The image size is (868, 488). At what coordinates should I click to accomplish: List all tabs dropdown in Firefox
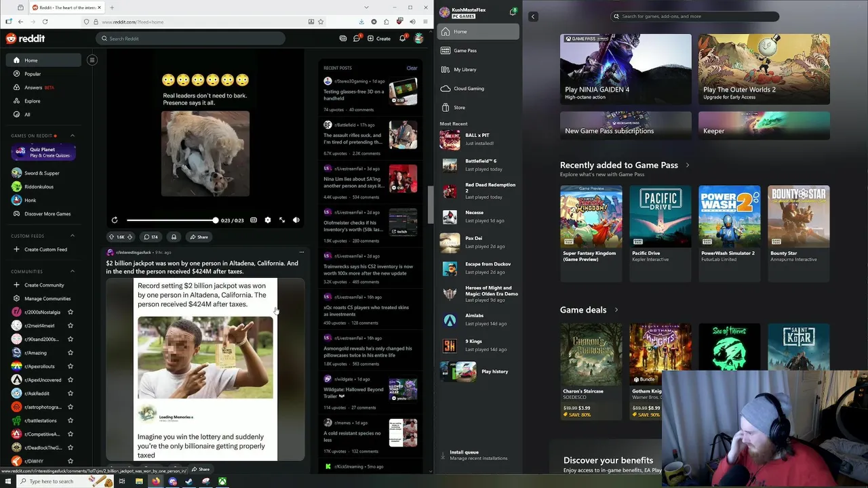[365, 7]
